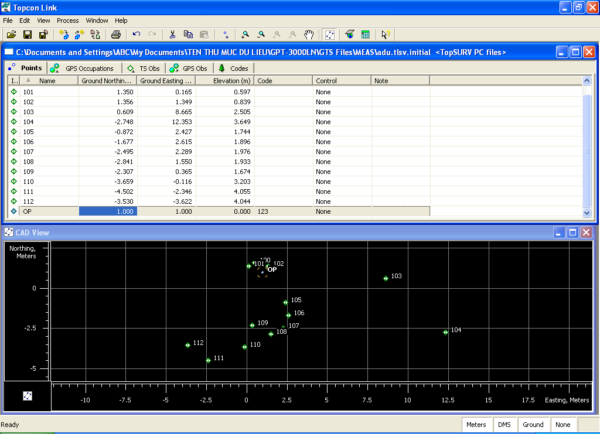Screen dimensions: 600x434
Task: Open the View menu
Action: click(43, 20)
